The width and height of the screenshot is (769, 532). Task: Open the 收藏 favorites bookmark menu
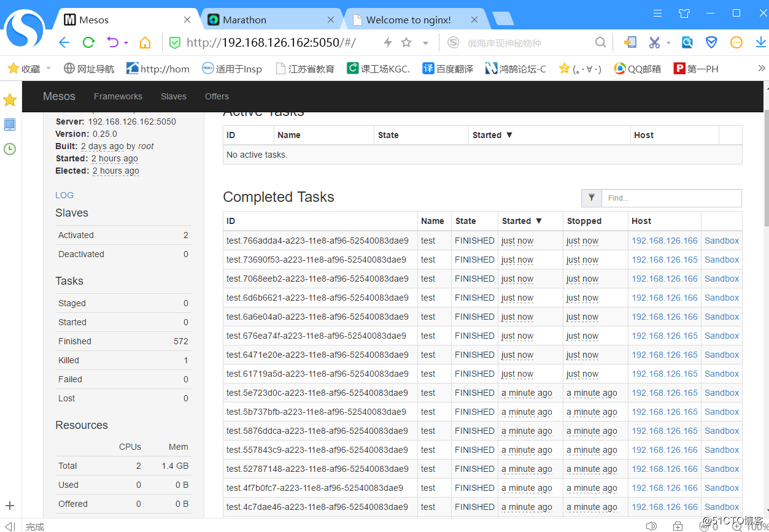(29, 69)
